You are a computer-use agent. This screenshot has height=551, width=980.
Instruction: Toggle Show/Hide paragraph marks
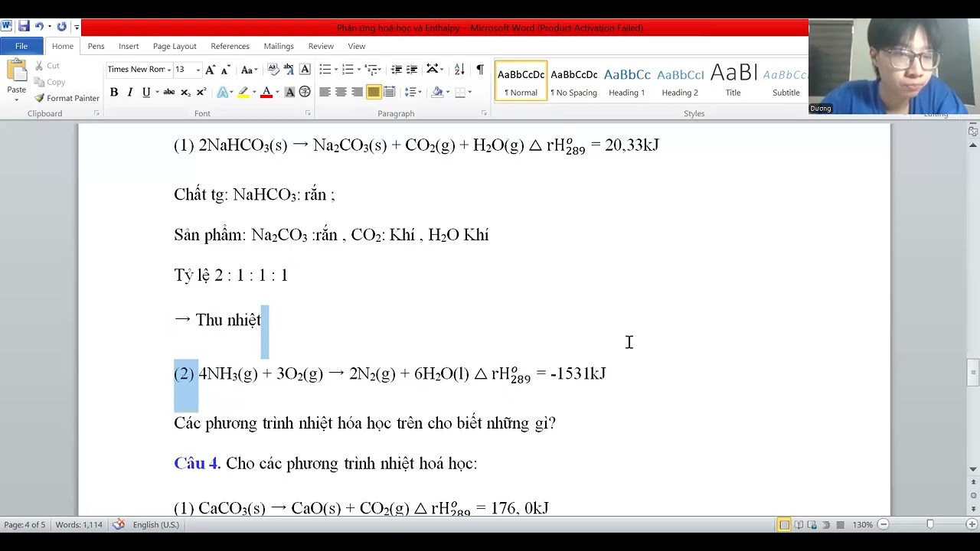[x=479, y=70]
